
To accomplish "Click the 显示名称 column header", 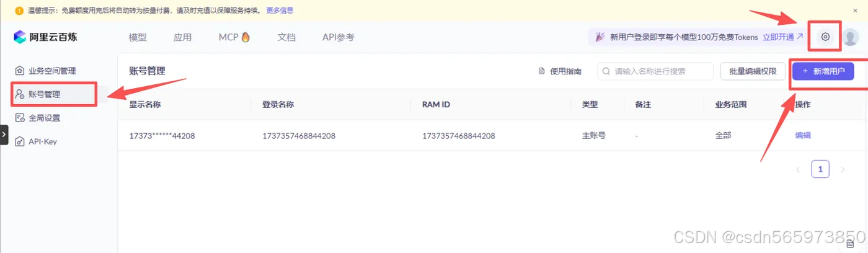I will click(144, 104).
